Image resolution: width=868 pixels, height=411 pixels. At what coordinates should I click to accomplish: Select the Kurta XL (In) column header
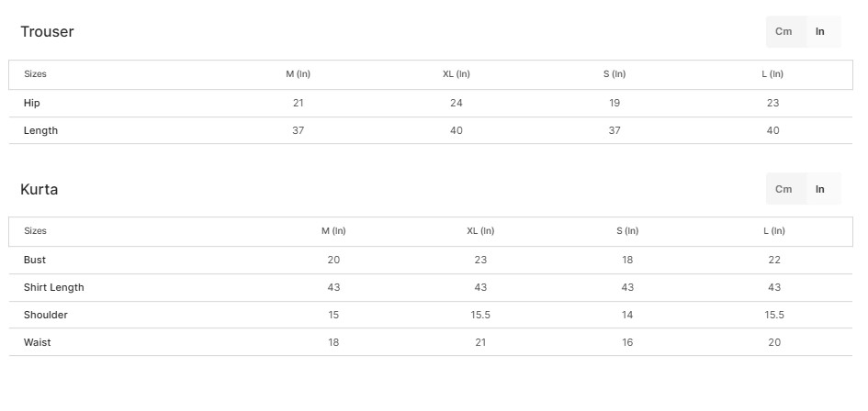[x=480, y=230]
